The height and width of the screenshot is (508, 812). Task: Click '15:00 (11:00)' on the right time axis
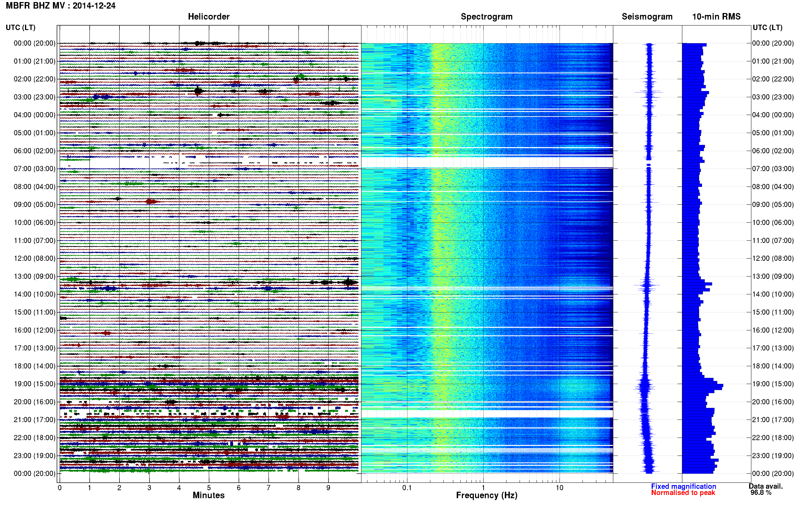pos(773,312)
